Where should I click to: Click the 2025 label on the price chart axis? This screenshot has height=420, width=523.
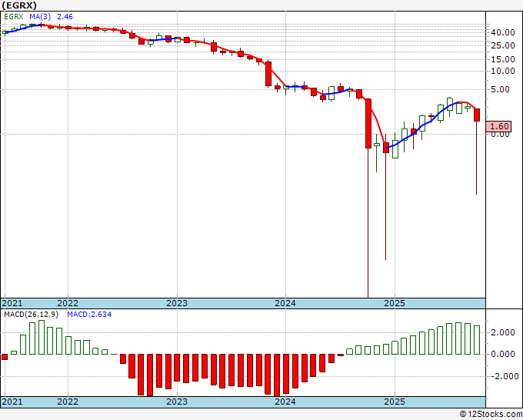395,303
